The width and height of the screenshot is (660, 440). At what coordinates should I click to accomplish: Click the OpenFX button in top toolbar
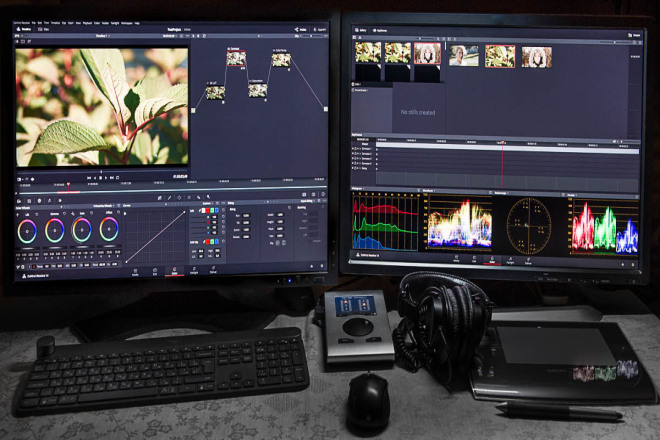(319, 29)
